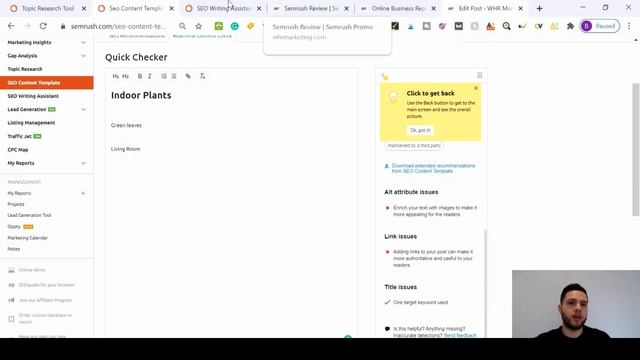Switch to SEO Writing Assistant browser tab
The height and width of the screenshot is (360, 640).
pyautogui.click(x=223, y=8)
